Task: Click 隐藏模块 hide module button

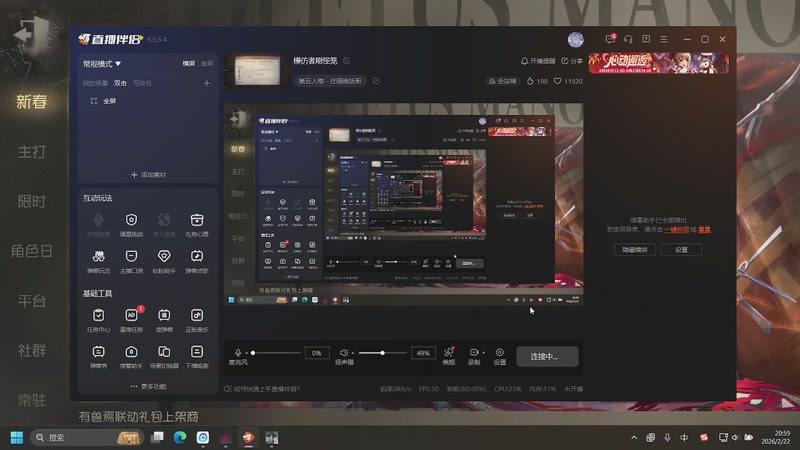Action: 634,249
